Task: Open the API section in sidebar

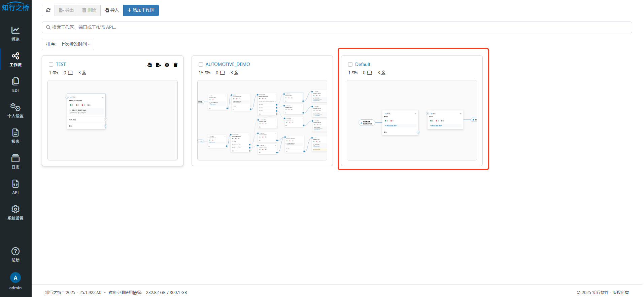Action: coord(15,187)
